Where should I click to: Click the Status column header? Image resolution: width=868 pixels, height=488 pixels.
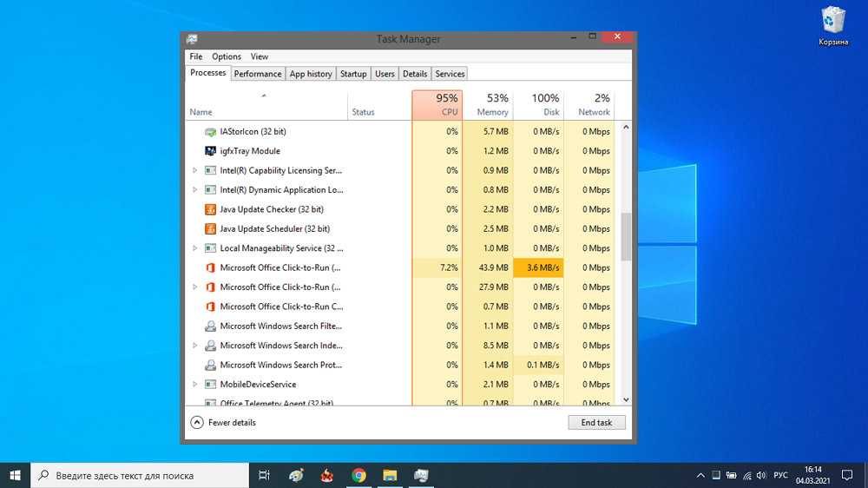tap(379, 105)
